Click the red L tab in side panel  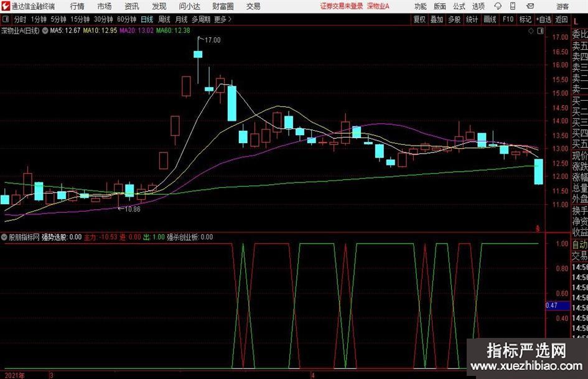(x=576, y=21)
